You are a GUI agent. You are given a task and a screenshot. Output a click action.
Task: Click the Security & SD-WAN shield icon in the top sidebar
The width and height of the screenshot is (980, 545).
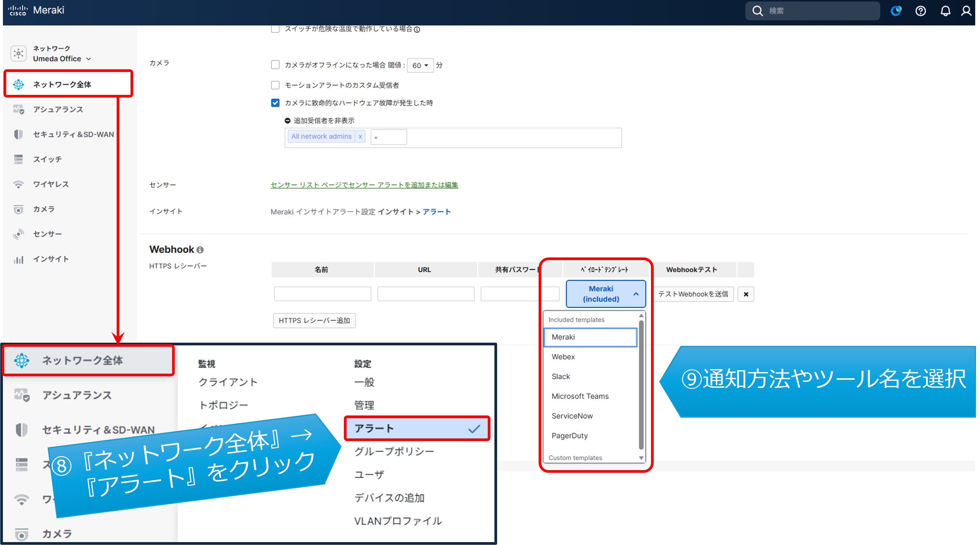[18, 134]
